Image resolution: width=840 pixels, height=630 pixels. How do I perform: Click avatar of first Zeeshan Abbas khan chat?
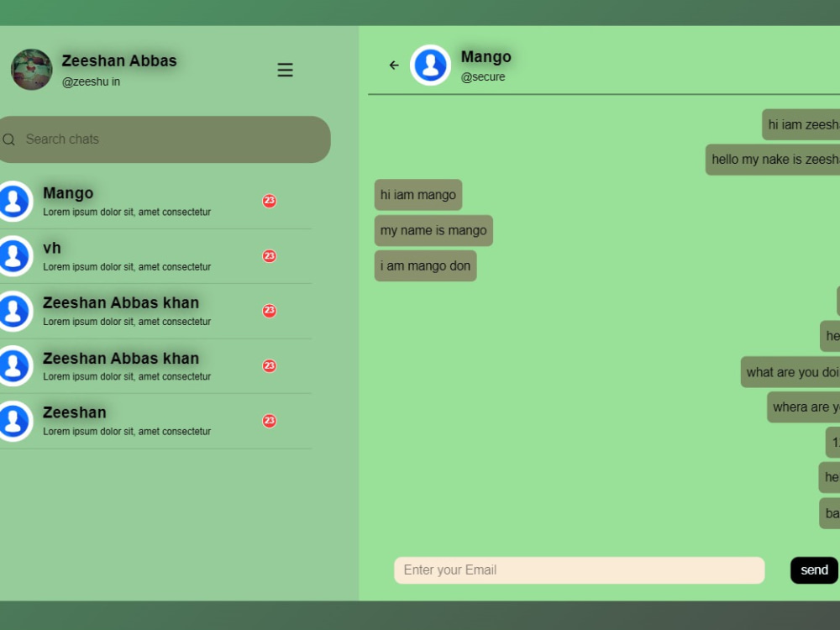[x=13, y=312]
